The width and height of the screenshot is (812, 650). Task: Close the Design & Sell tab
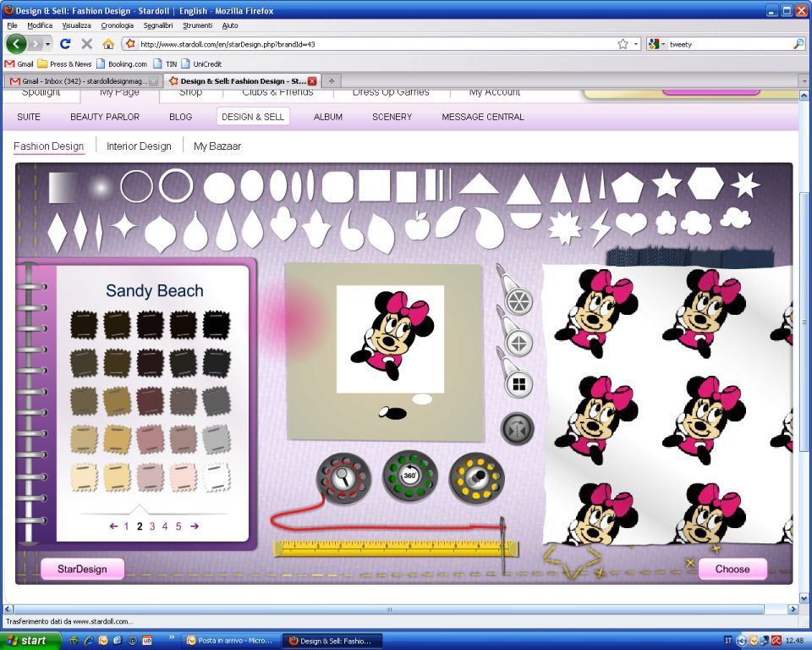312,81
